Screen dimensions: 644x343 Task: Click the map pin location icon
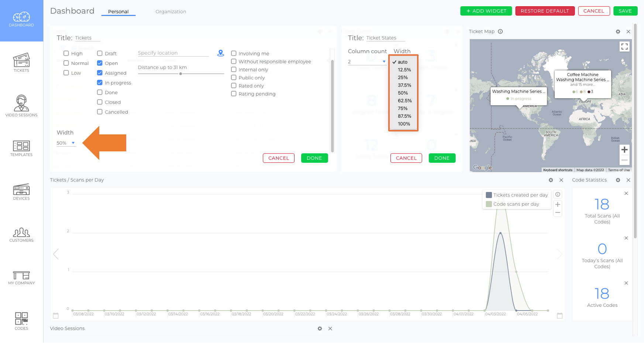221,53
